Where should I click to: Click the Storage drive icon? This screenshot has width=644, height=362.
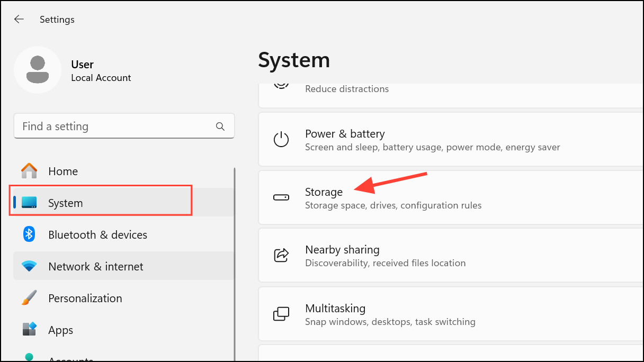click(x=281, y=197)
